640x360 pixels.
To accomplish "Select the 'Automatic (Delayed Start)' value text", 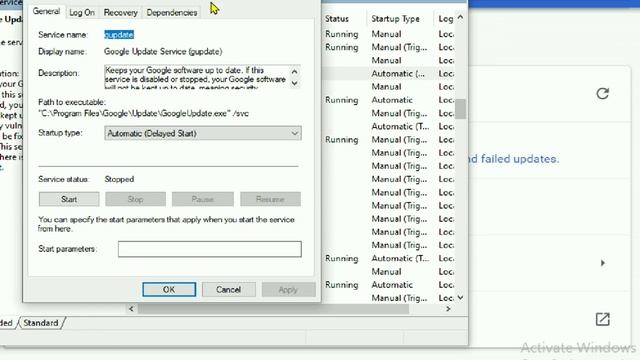I will click(152, 133).
